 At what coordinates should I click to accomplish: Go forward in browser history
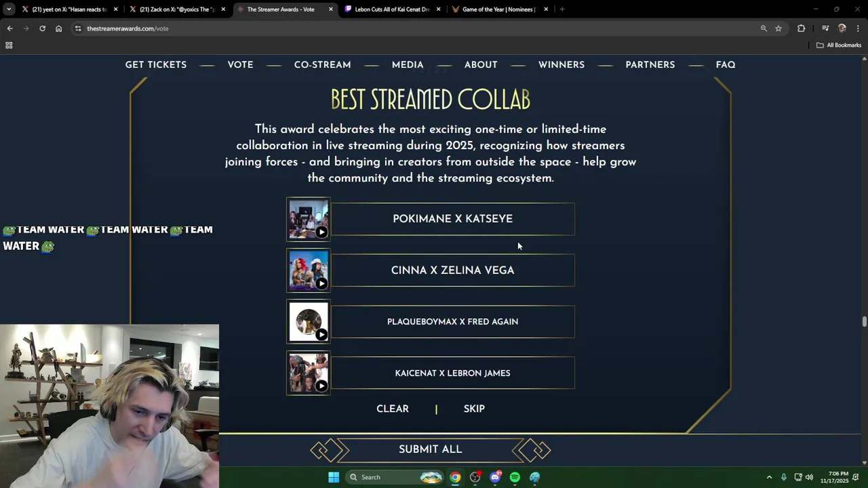(x=26, y=28)
